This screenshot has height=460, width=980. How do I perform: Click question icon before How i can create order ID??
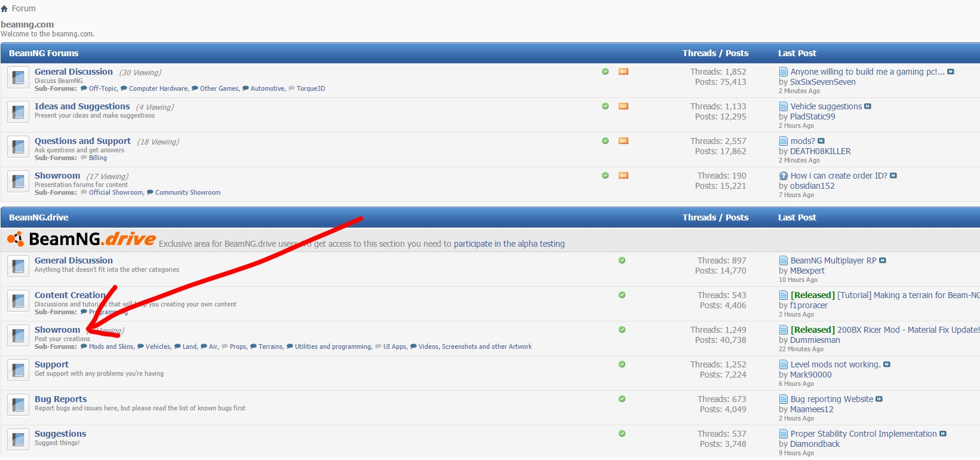click(784, 176)
